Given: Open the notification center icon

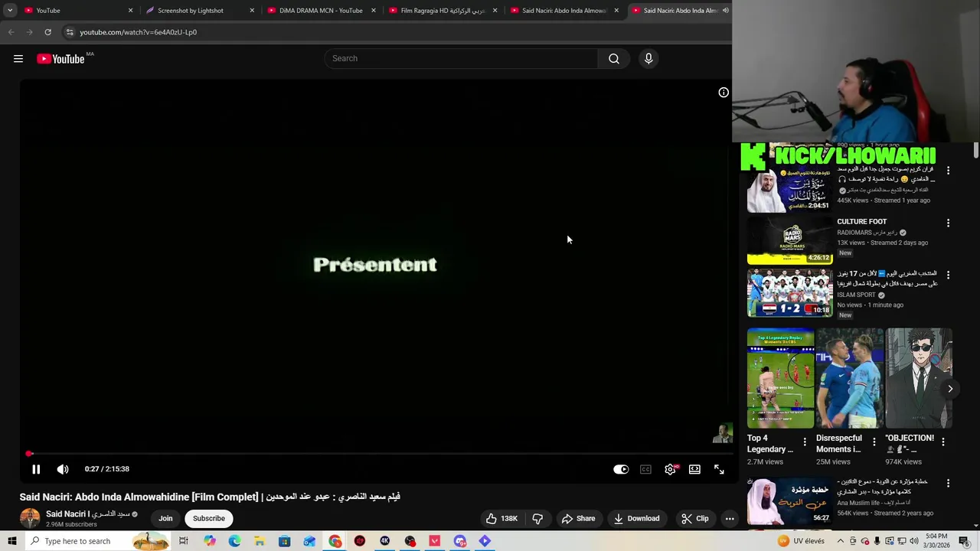Looking at the screenshot, I should 964,541.
